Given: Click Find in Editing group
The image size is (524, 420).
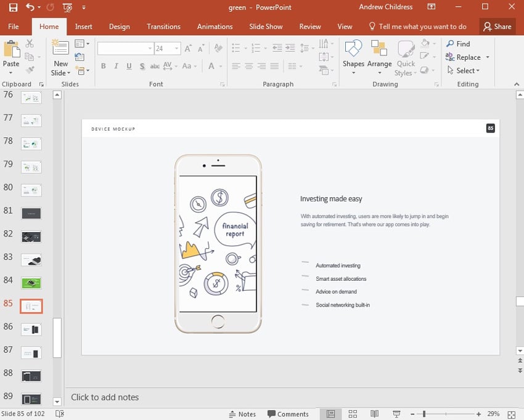Looking at the screenshot, I should [458, 44].
